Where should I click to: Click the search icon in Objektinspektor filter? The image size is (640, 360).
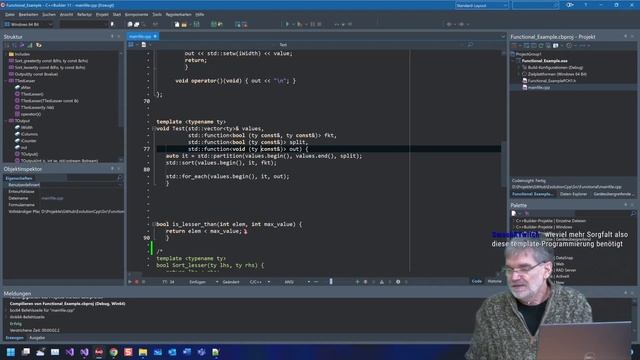point(120,178)
